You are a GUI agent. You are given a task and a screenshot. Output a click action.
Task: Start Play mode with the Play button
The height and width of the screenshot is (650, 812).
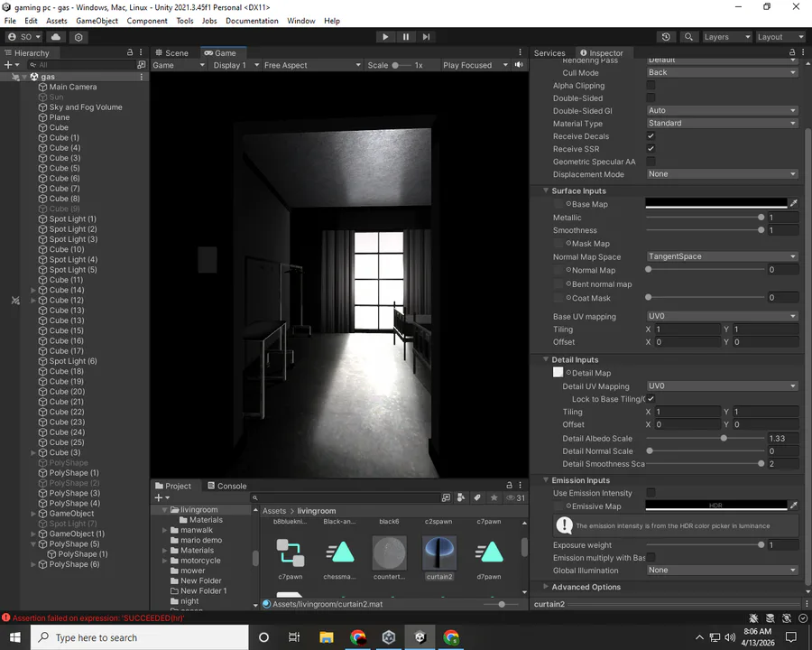pyautogui.click(x=384, y=37)
